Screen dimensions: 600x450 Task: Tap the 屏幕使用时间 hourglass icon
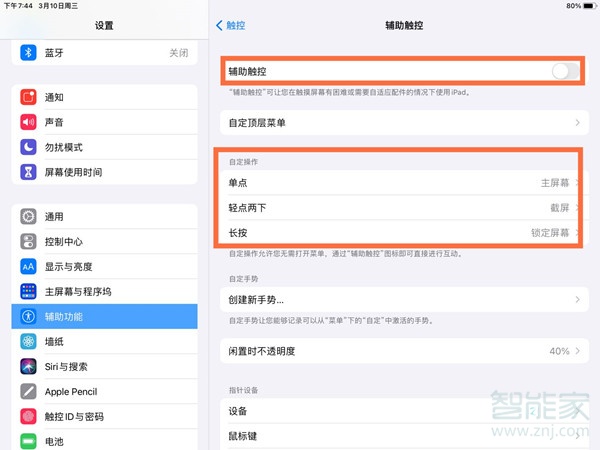[28, 172]
